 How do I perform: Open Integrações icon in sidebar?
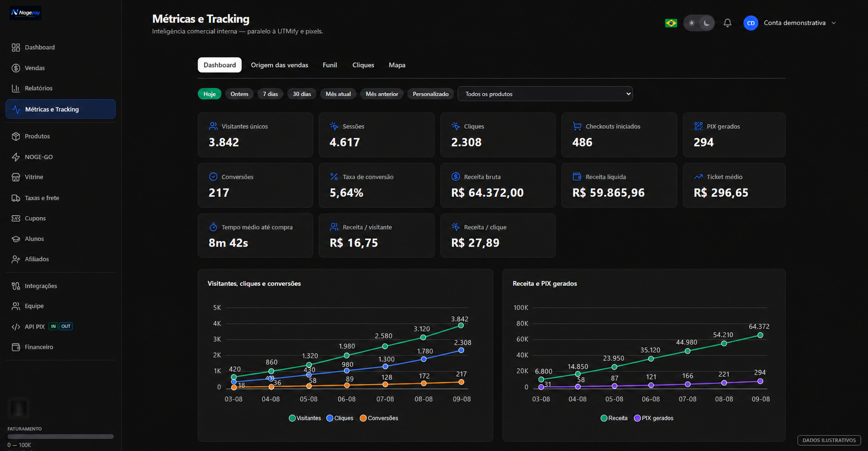point(16,286)
